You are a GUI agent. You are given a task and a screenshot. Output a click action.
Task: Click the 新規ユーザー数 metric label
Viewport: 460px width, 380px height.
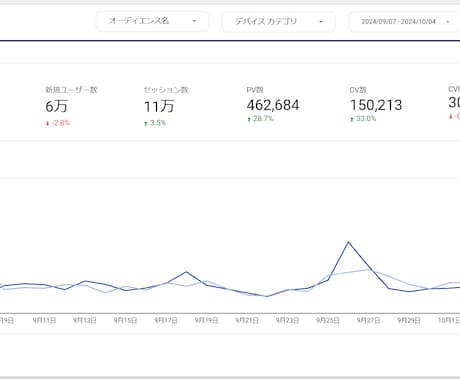71,90
